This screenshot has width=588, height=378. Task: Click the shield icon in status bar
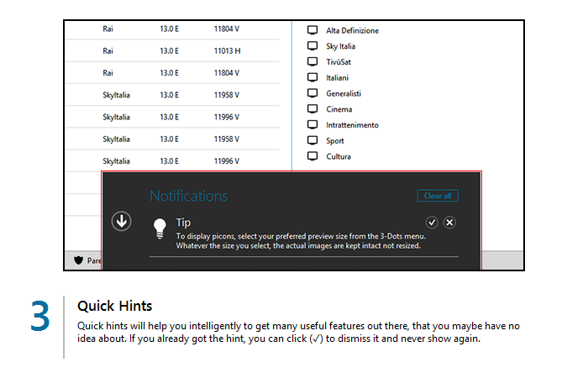click(x=79, y=260)
